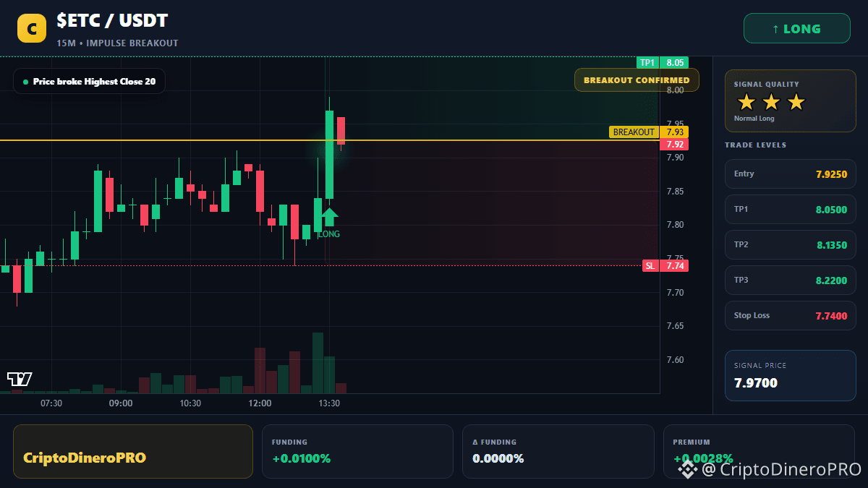The width and height of the screenshot is (868, 488).
Task: Click the first signal quality star
Action: coord(746,102)
